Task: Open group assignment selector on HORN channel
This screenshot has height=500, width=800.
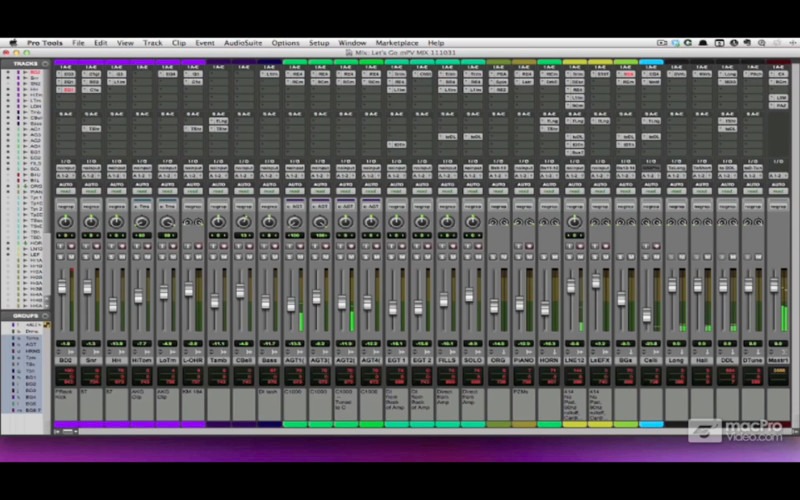Action: pyautogui.click(x=549, y=206)
